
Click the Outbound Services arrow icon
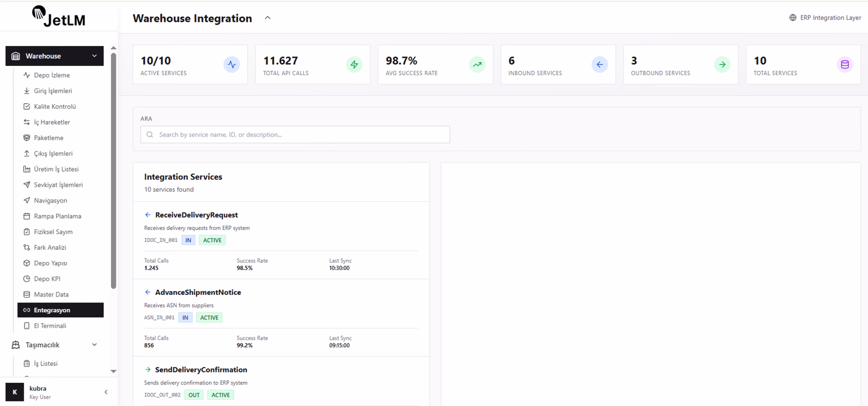(722, 64)
